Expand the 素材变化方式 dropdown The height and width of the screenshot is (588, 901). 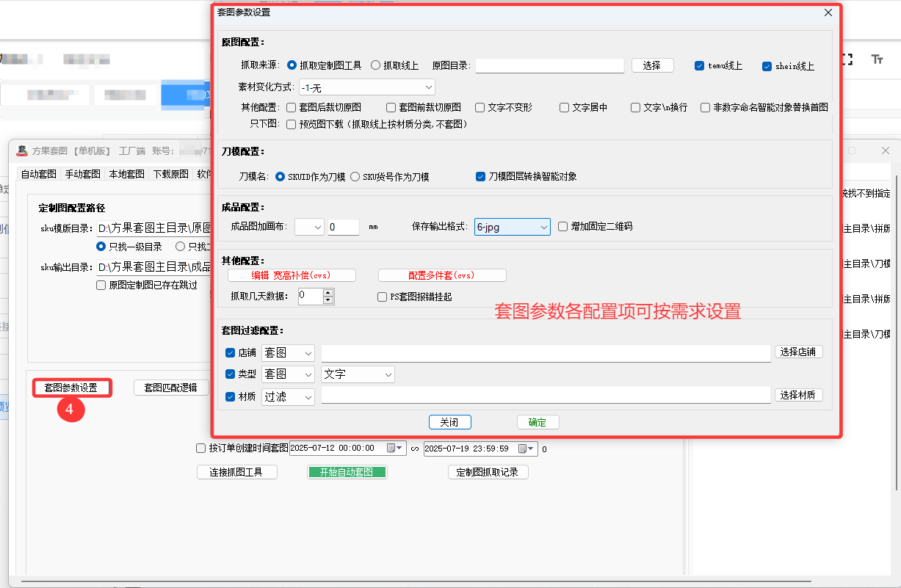point(428,87)
